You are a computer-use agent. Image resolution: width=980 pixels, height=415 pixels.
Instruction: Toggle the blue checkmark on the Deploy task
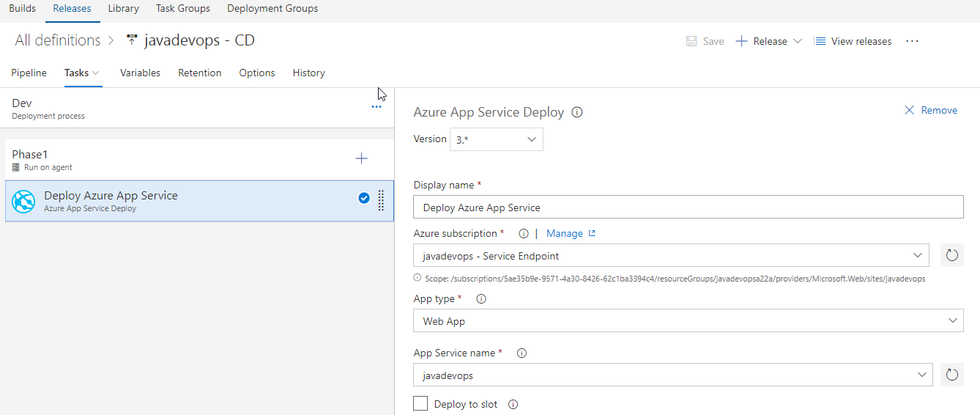tap(364, 197)
